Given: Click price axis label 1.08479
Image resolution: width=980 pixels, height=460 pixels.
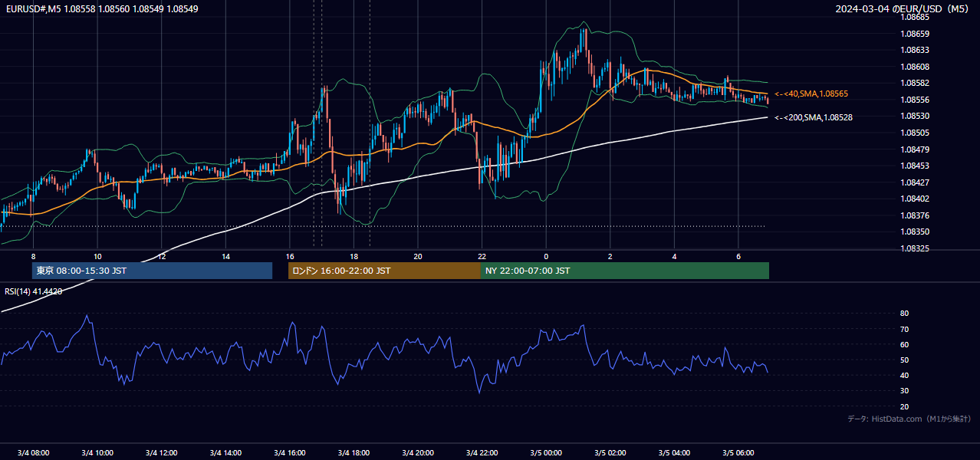Looking at the screenshot, I should click(x=915, y=149).
